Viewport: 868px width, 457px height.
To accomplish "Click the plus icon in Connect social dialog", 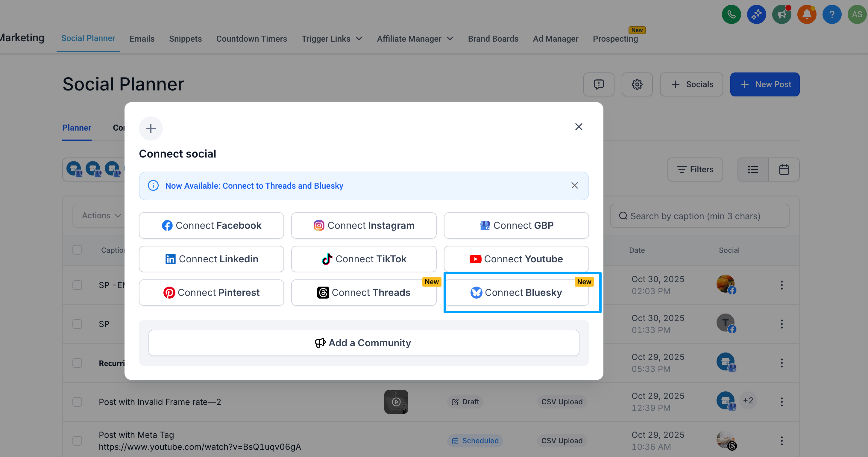I will point(151,128).
